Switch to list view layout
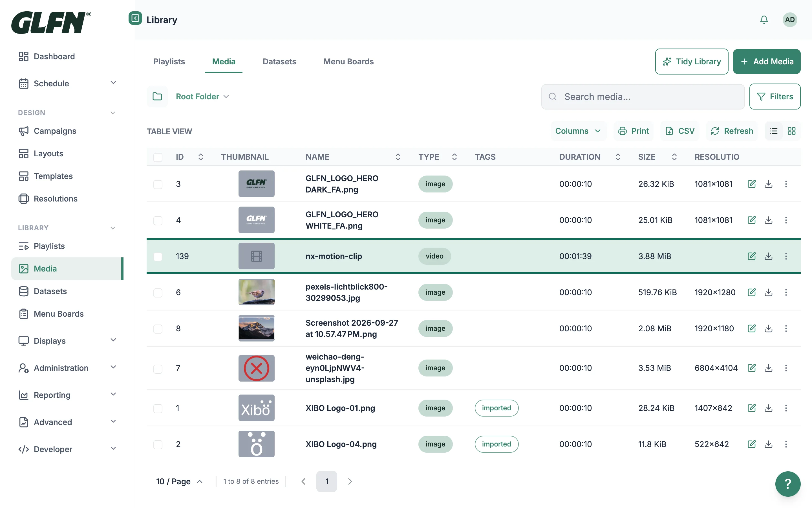This screenshot has width=812, height=508. click(x=773, y=131)
